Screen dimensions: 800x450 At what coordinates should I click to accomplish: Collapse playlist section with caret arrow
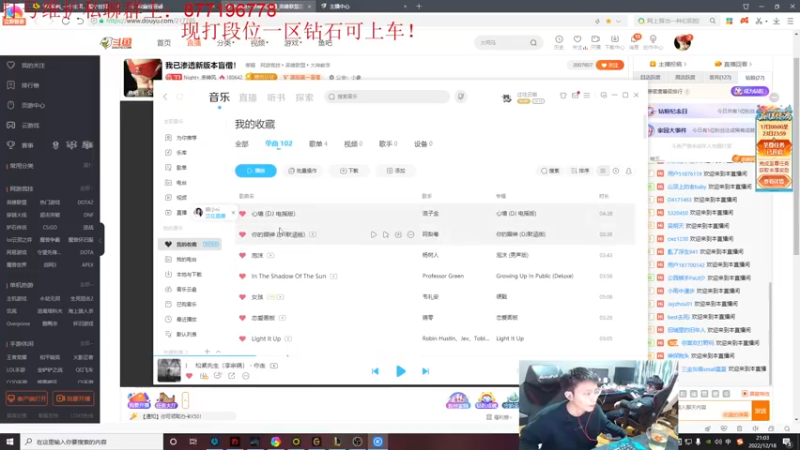coord(218,352)
